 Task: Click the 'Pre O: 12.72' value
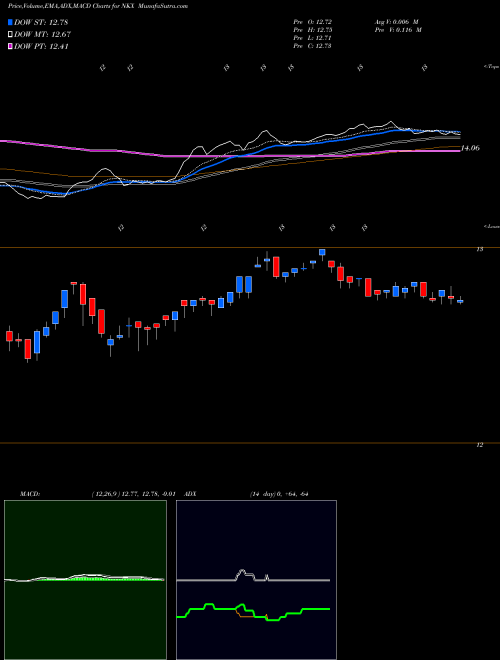click(313, 22)
